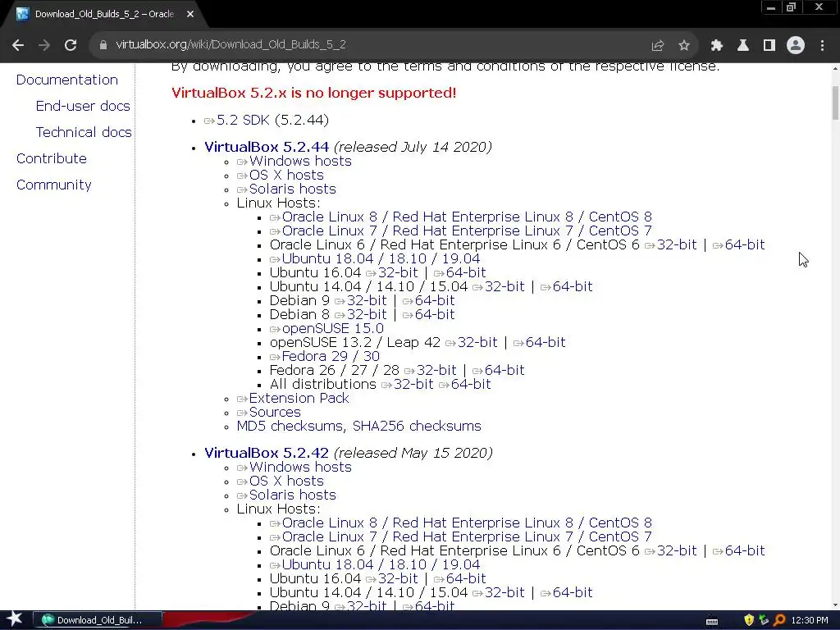The width and height of the screenshot is (840, 630).
Task: Open the Extensions puzzle menu
Action: (717, 46)
